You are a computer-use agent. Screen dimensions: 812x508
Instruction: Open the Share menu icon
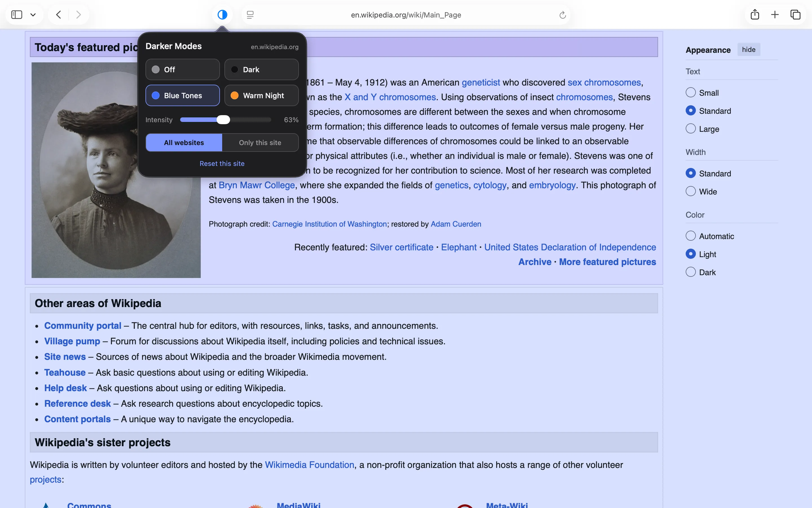[x=754, y=14]
